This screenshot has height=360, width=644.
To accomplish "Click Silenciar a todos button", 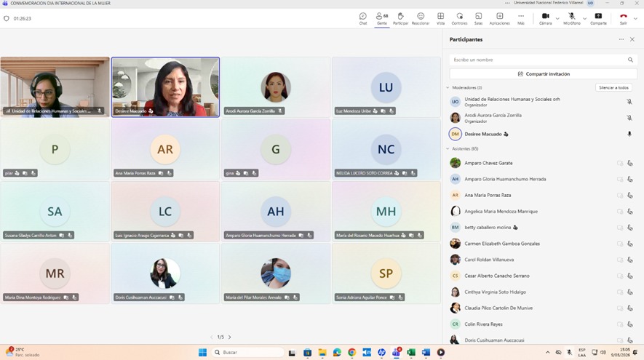I will pyautogui.click(x=613, y=87).
